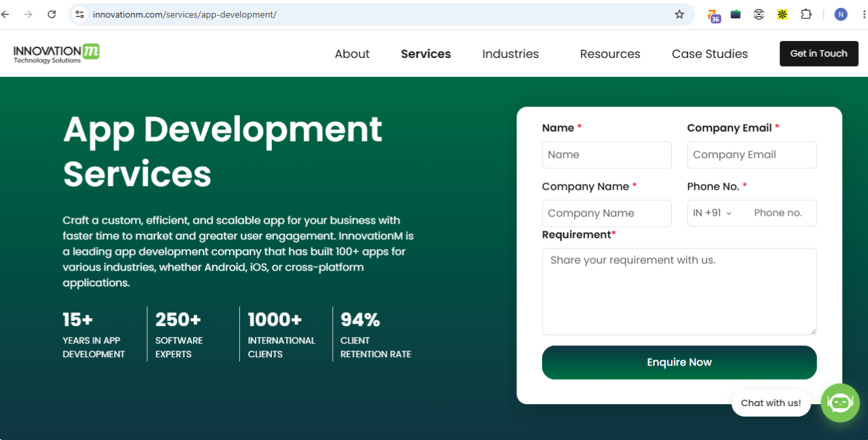
Task: Click into the Requirement text area
Action: click(679, 291)
